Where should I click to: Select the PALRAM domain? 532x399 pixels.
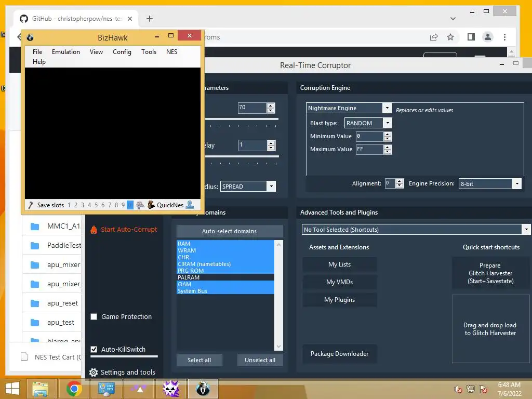(x=225, y=277)
